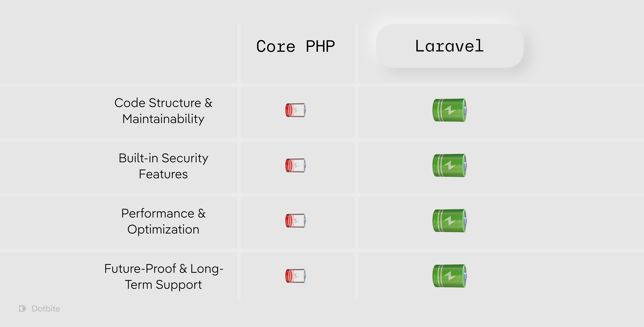Screen dimensions: 644x327
Task: Select red battery in Future-Proof row
Action: click(x=296, y=276)
